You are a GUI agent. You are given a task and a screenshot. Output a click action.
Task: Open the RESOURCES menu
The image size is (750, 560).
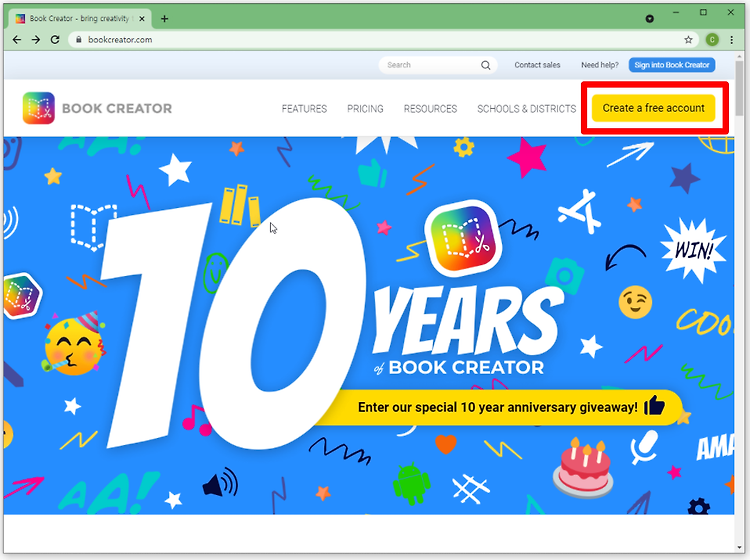click(430, 109)
